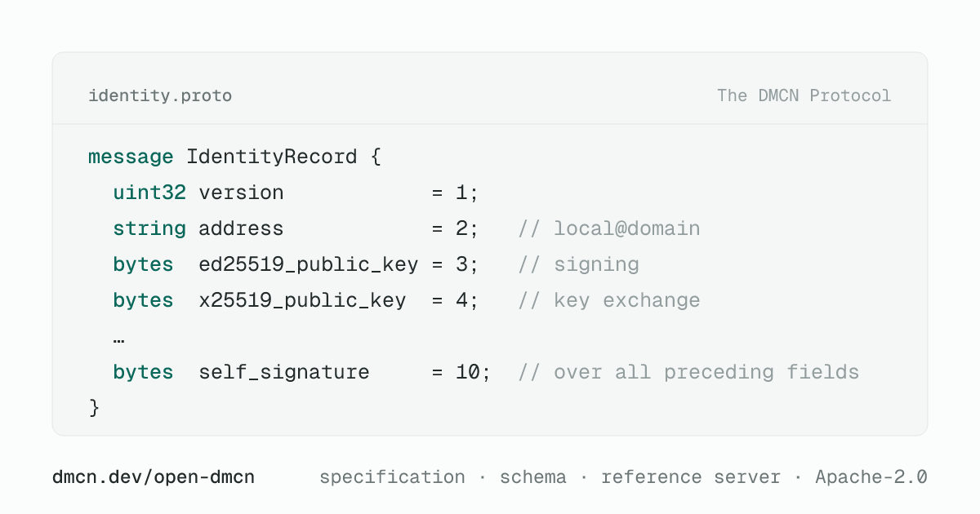Click the specification label
This screenshot has width=980, height=514.
[x=392, y=477]
